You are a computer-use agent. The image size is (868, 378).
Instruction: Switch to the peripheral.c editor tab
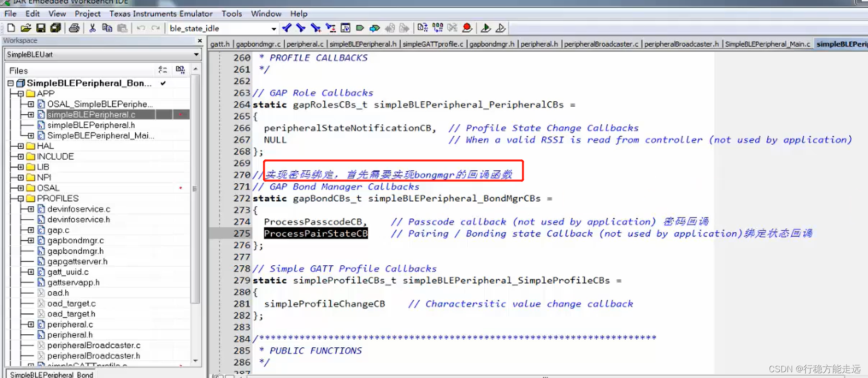click(x=305, y=44)
